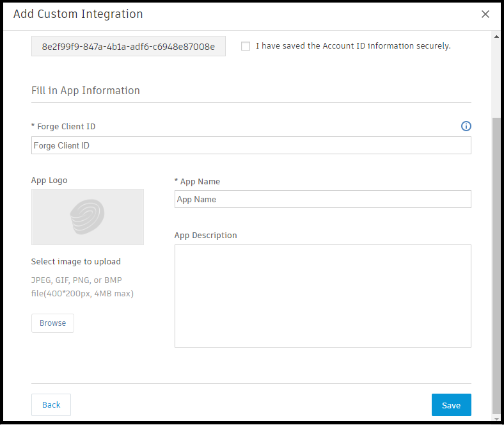
Task: Click the App Logo placeholder image
Action: [88, 217]
